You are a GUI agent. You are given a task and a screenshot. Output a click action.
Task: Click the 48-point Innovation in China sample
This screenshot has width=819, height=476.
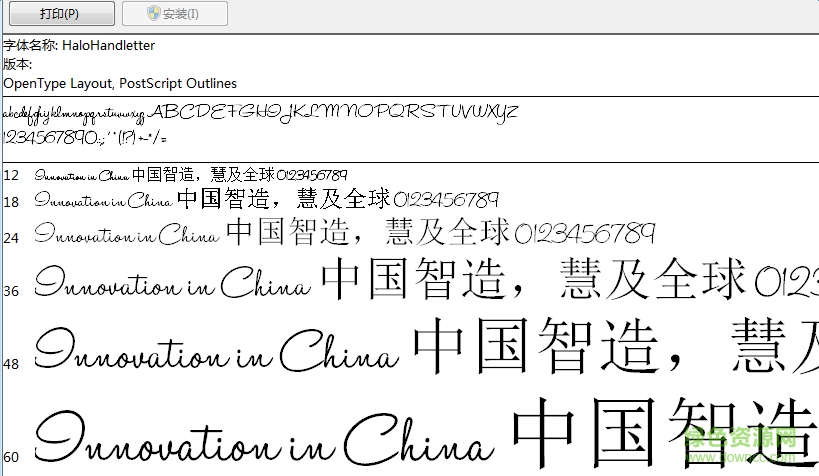tap(217, 351)
